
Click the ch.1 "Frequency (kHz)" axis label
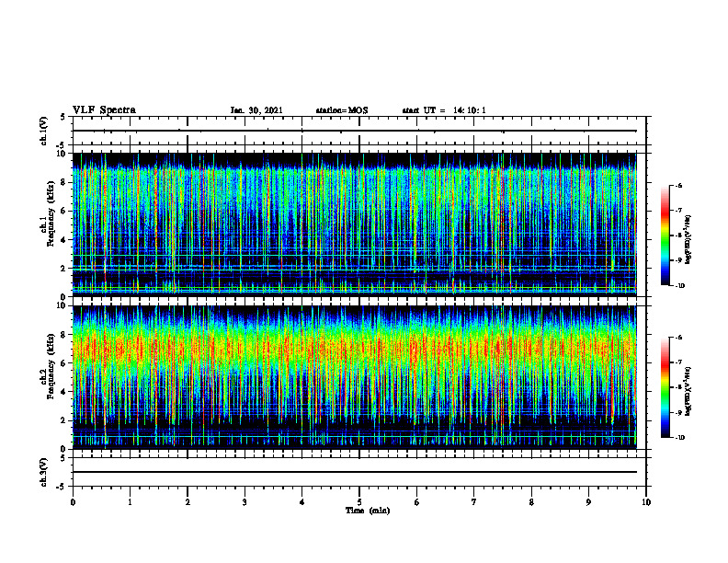click(x=51, y=213)
